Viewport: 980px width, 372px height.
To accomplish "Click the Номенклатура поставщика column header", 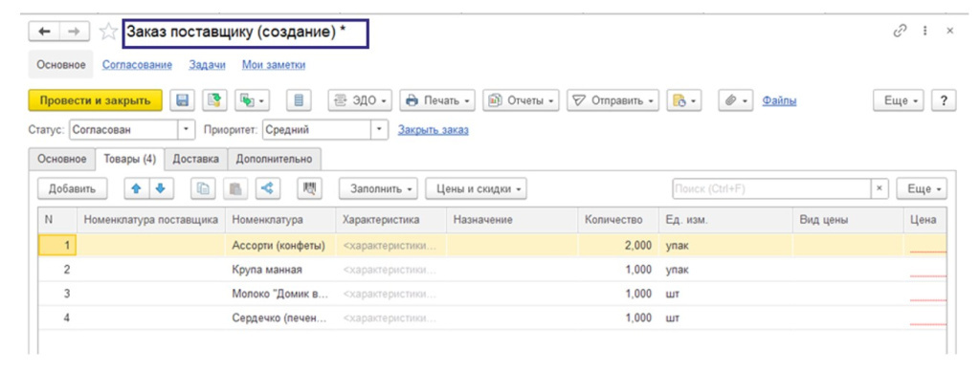I will tap(150, 220).
